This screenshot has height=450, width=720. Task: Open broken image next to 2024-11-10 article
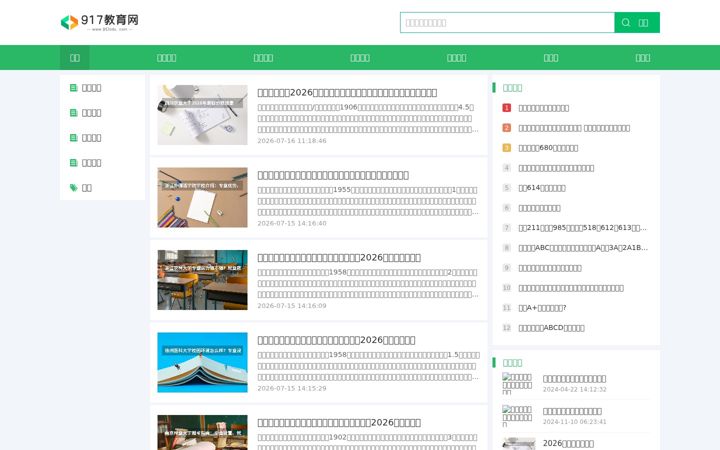tap(518, 416)
